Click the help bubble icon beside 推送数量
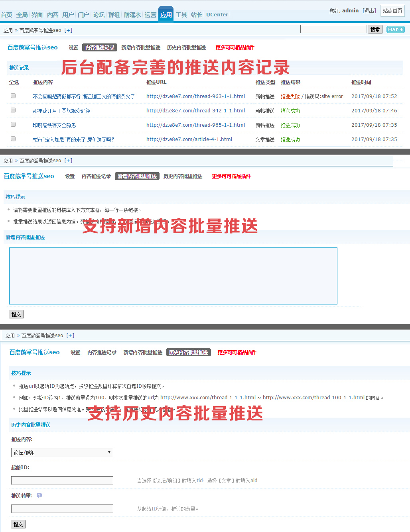 [39, 495]
